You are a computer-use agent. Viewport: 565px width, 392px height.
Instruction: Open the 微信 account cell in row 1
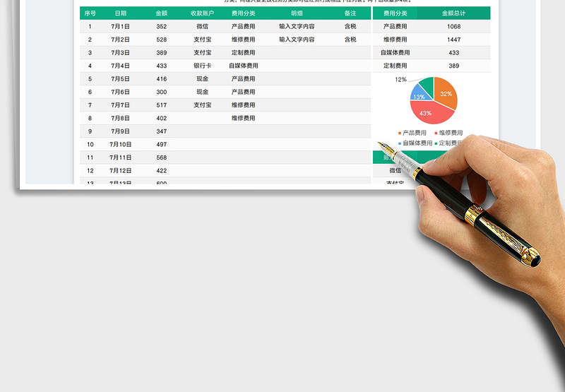click(x=202, y=27)
